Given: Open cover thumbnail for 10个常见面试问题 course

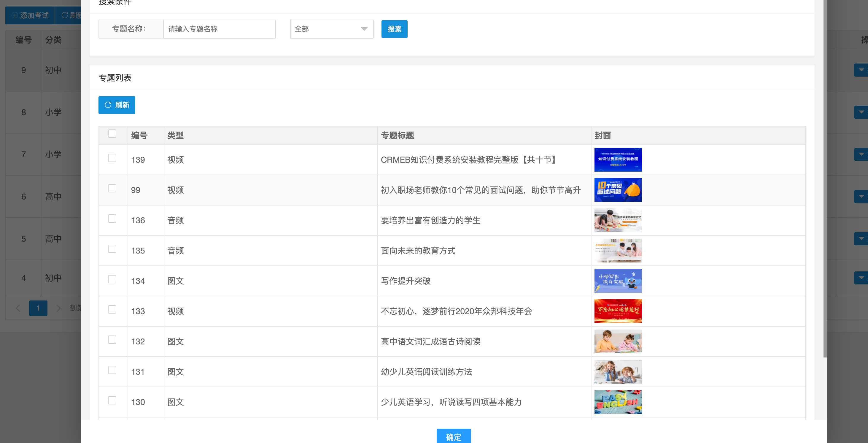Looking at the screenshot, I should 618,190.
